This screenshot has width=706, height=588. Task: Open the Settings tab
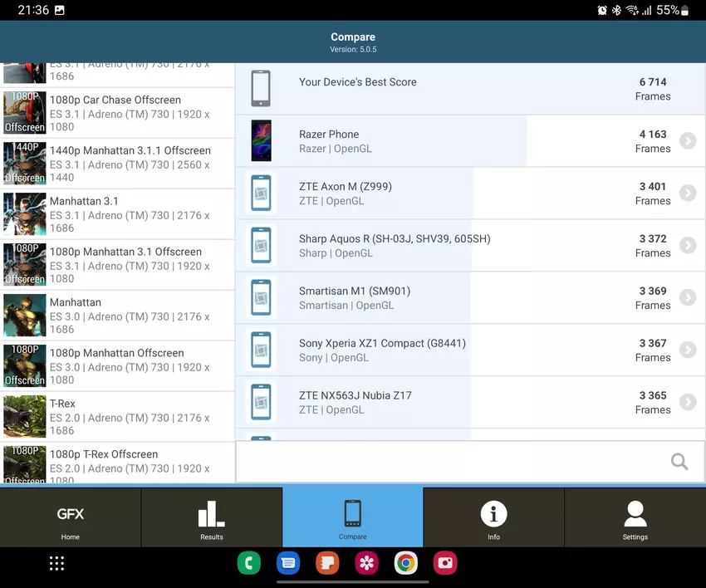point(635,517)
